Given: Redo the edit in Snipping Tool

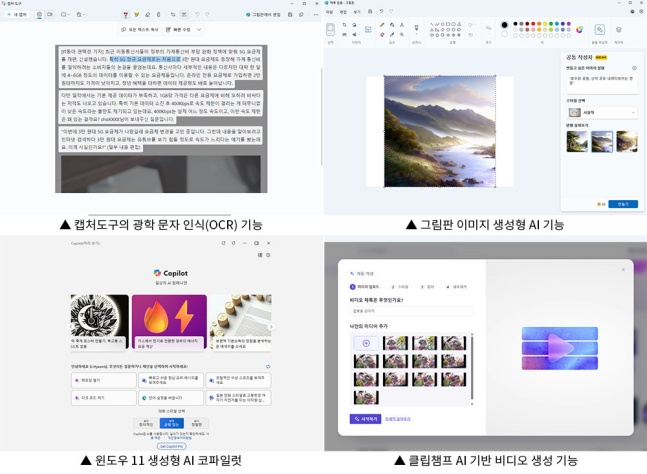Looking at the screenshot, I should 207,15.
